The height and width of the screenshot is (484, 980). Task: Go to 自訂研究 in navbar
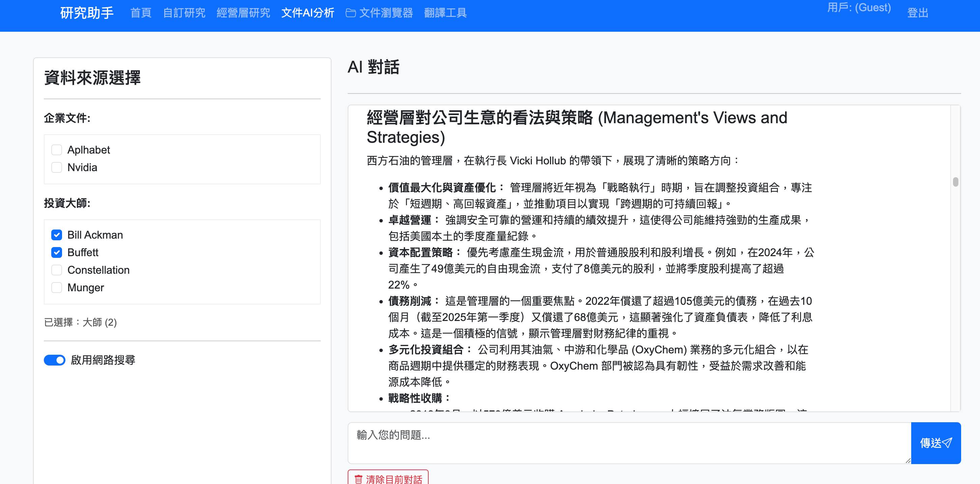(x=184, y=13)
